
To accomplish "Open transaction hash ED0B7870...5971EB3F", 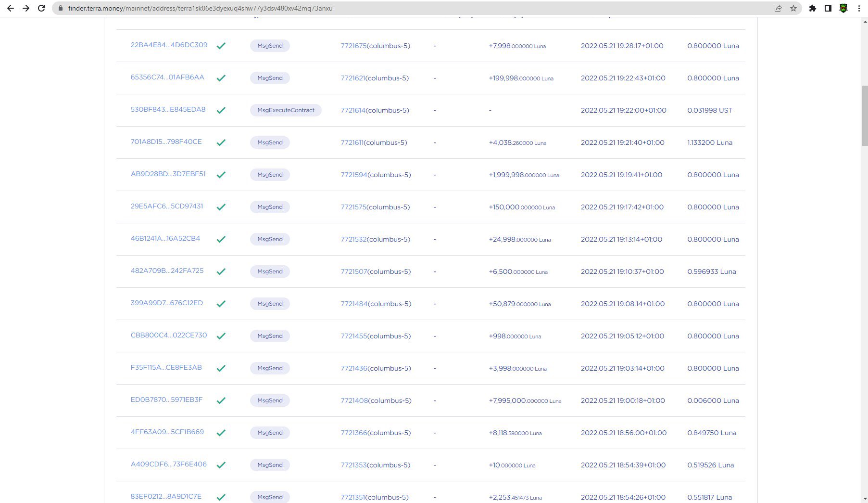I will (166, 400).
